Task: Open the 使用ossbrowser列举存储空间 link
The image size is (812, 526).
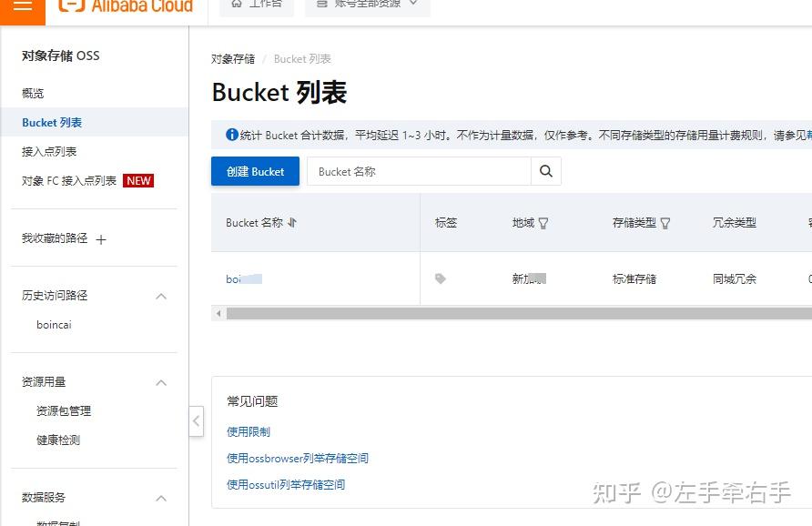Action: tap(296, 459)
